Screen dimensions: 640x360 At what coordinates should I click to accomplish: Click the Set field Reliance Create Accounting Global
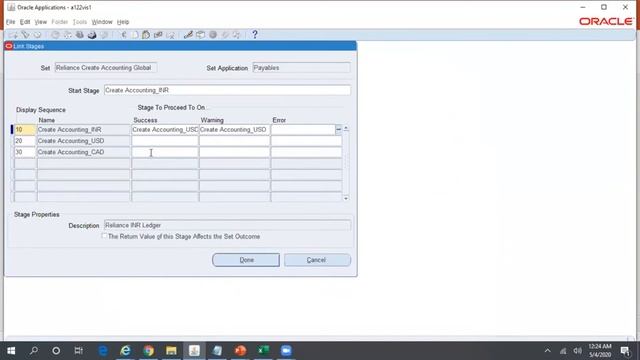[106, 68]
